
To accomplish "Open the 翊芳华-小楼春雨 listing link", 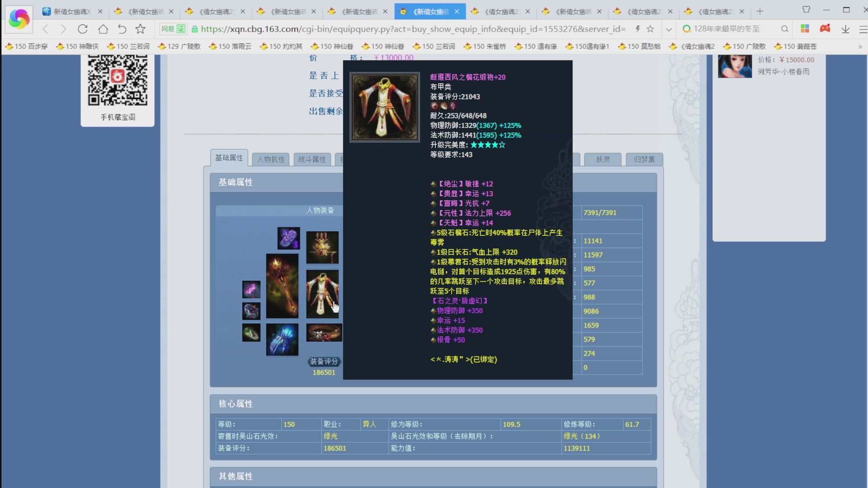I will [x=783, y=71].
